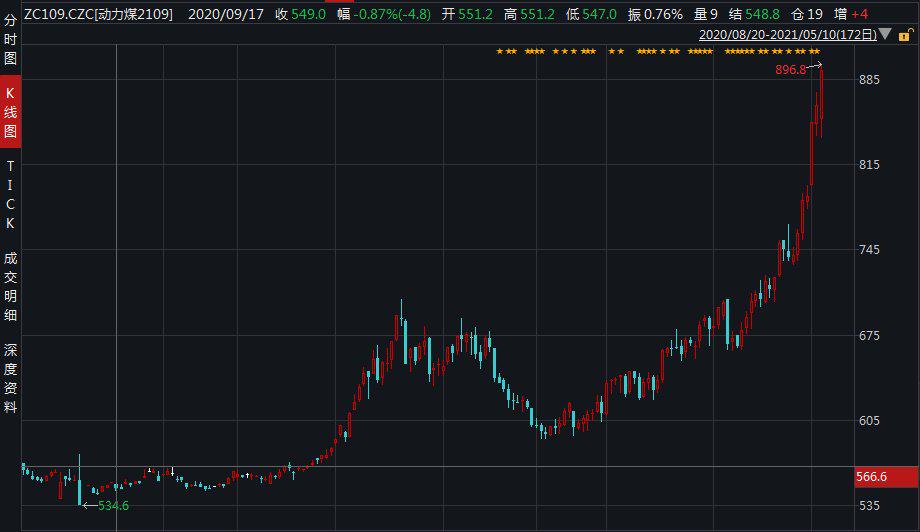Click the date range 2020/08/20-2021/05/10 link
This screenshot has width=920, height=532.
(788, 35)
